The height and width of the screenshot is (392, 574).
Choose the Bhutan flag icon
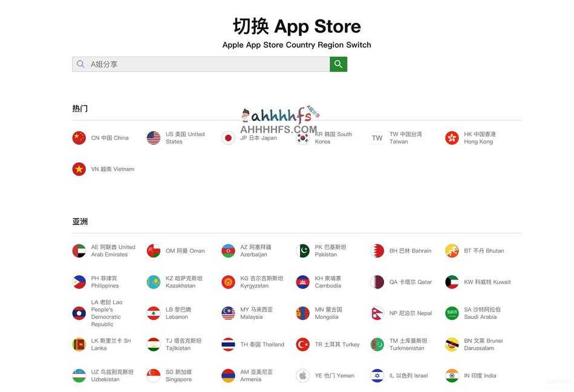click(452, 250)
